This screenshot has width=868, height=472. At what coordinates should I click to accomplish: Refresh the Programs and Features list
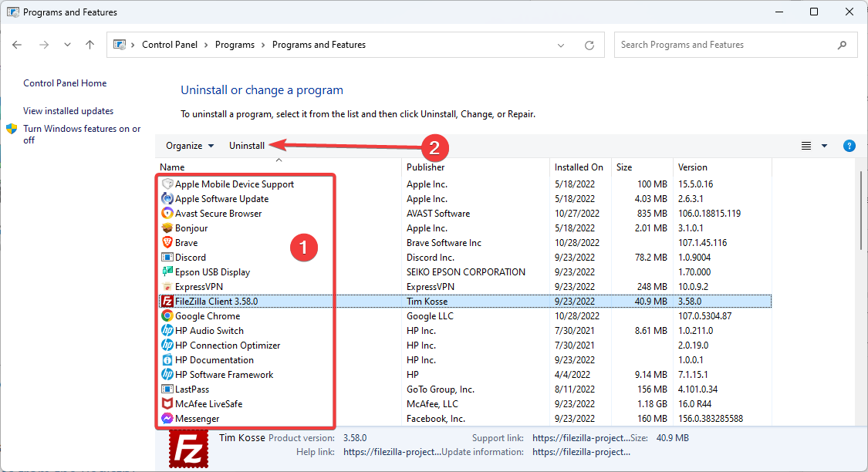coord(589,46)
